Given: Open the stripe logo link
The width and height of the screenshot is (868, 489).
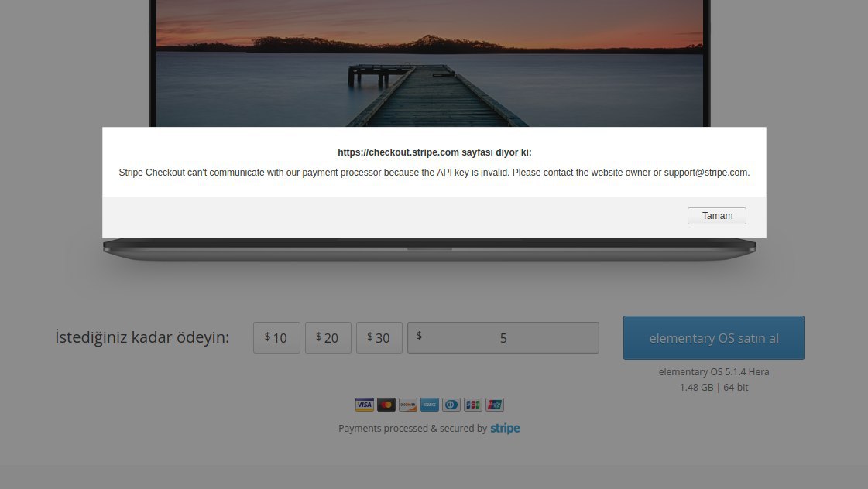Looking at the screenshot, I should click(x=505, y=428).
